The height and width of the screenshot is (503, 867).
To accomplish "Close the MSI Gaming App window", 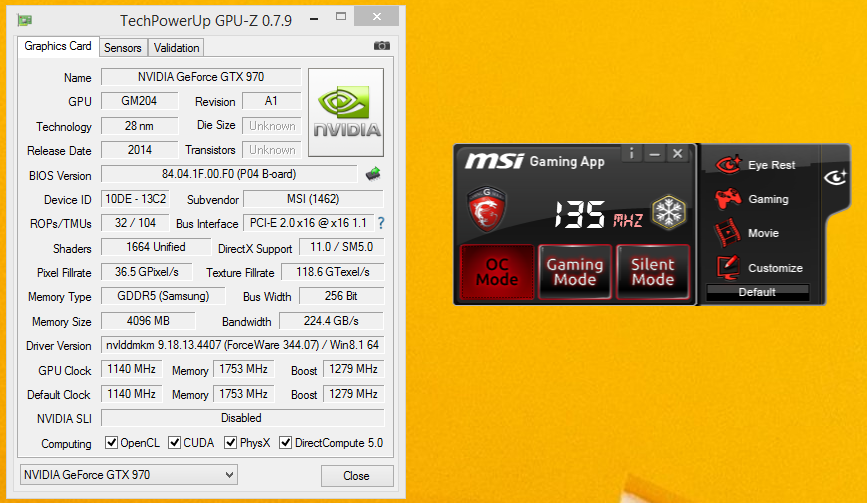I will tap(677, 154).
